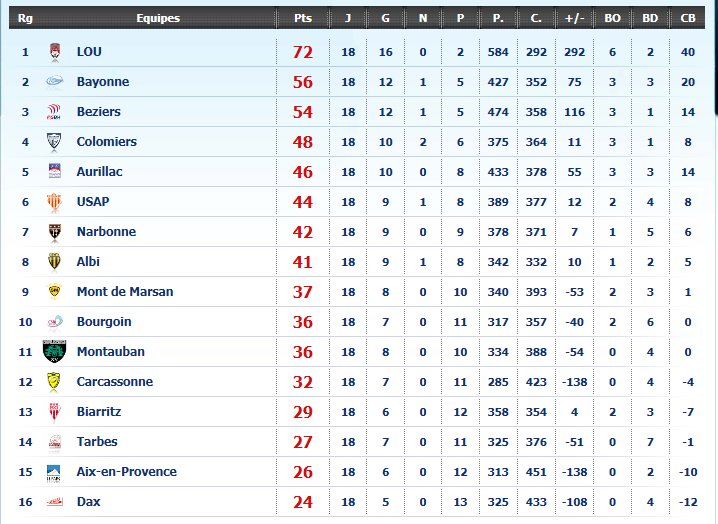Viewport: 718px width, 524px height.
Task: Open the Mont de Marsan team link
Action: click(x=125, y=292)
